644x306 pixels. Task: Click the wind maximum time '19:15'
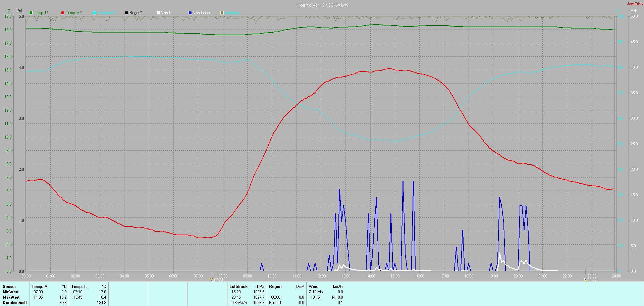click(x=315, y=297)
